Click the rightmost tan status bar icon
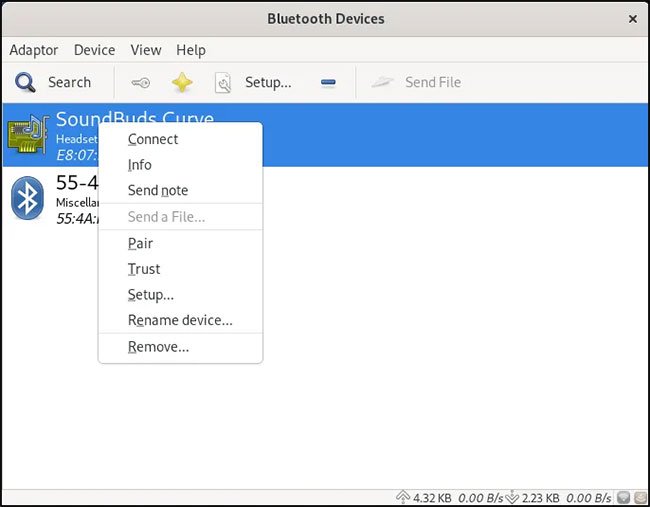 [640, 497]
